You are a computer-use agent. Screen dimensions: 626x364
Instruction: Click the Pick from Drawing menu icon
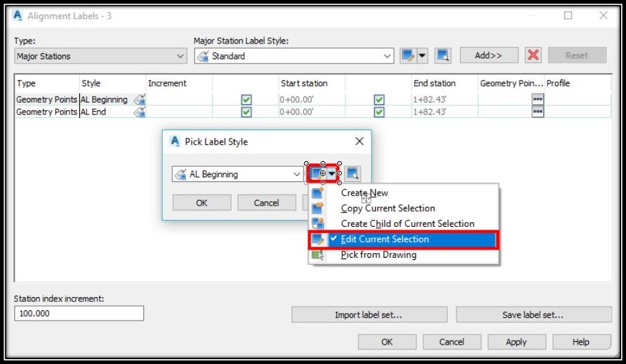[318, 254]
